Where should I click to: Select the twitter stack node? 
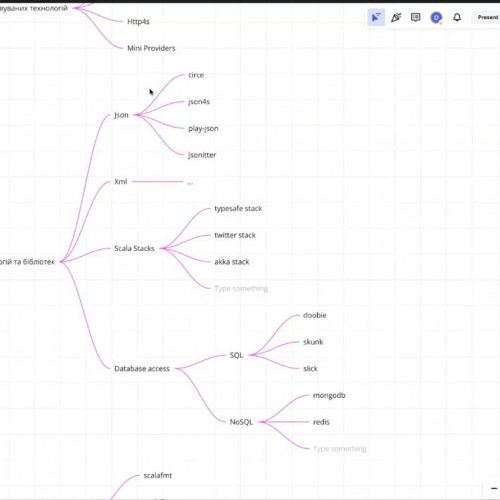(235, 235)
